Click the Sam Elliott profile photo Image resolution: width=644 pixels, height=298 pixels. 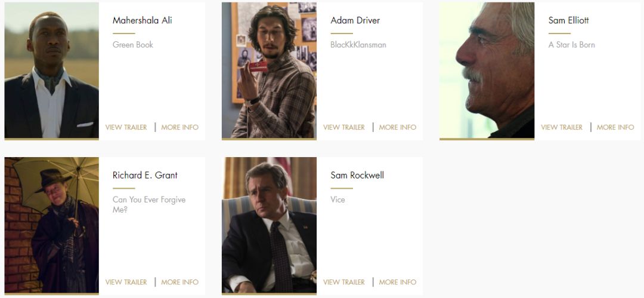487,70
